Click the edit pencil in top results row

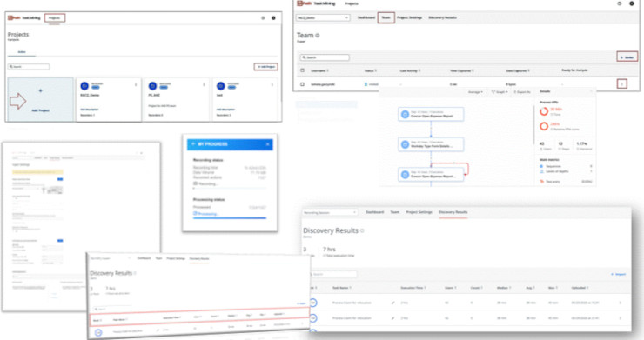[392, 303]
